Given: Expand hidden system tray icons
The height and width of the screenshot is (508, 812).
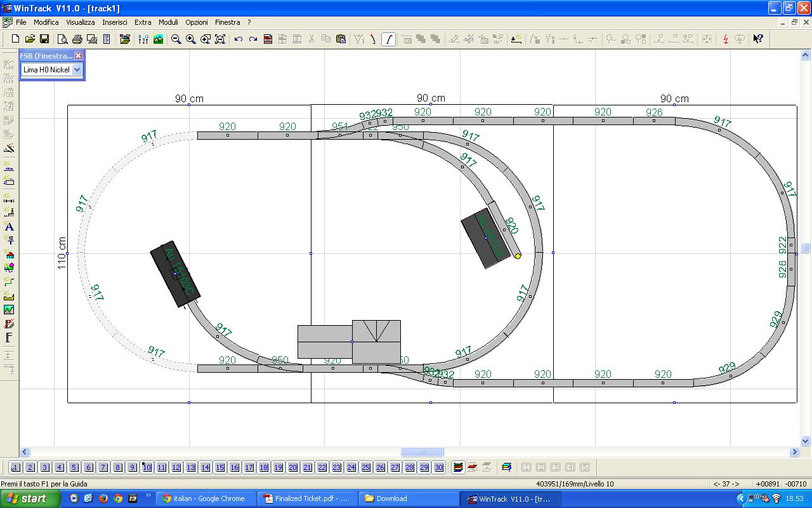Looking at the screenshot, I should pyautogui.click(x=740, y=498).
